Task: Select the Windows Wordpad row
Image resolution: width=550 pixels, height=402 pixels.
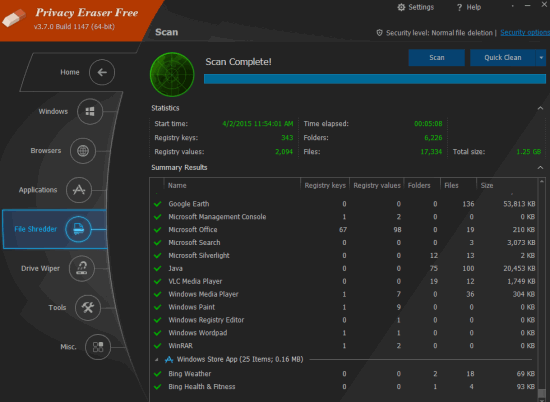Action: point(344,333)
